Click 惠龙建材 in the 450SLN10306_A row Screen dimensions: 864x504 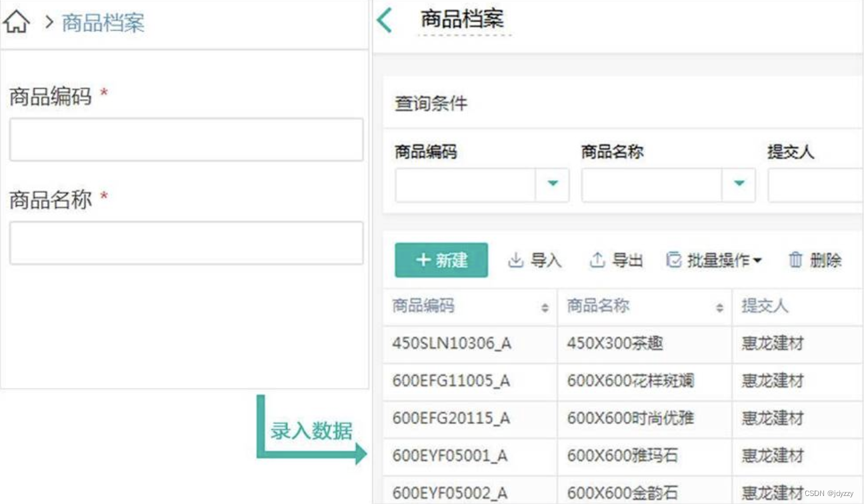coord(773,344)
